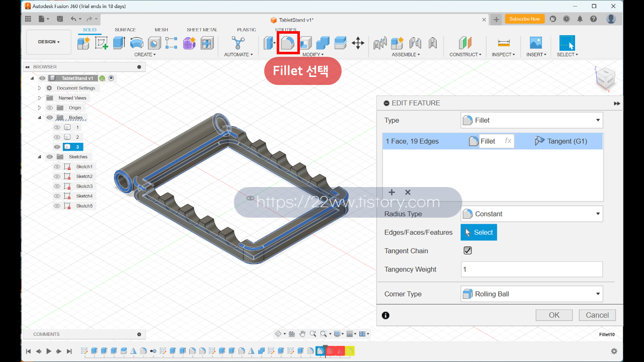
Task: Click the Tangency Weight input field
Action: point(532,269)
